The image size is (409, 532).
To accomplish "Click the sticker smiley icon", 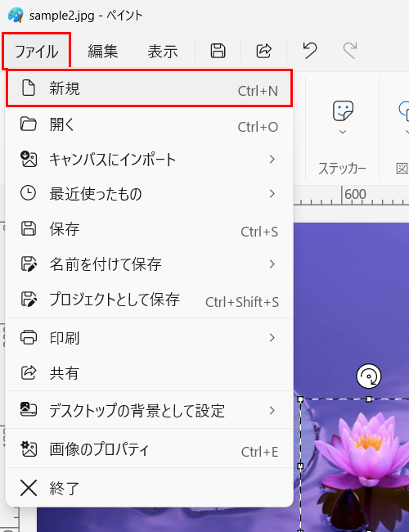I will 343,110.
